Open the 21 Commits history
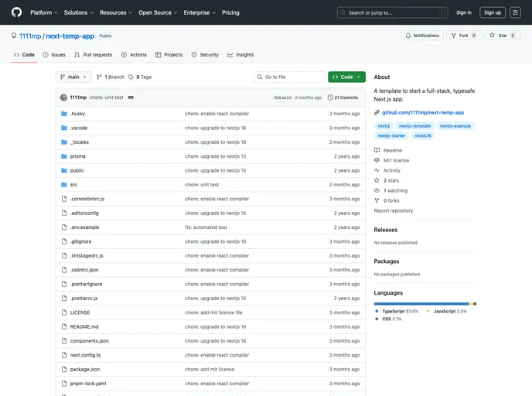 pyautogui.click(x=343, y=97)
